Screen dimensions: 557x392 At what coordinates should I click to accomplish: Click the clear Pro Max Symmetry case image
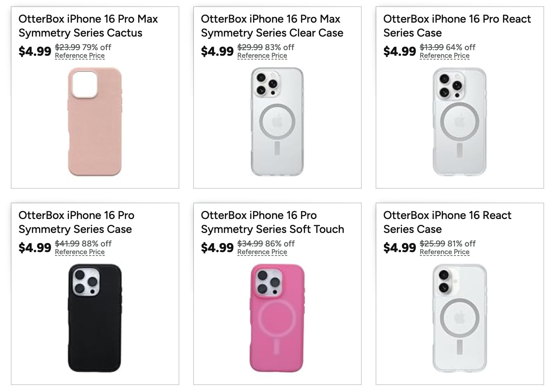coord(277,122)
